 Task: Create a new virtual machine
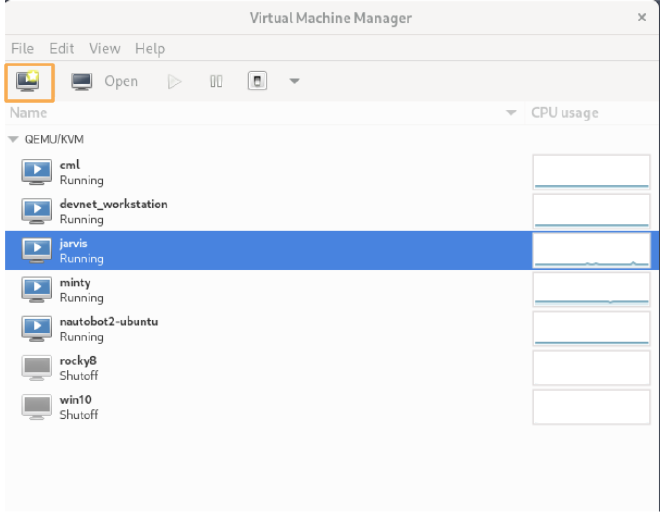[x=29, y=83]
